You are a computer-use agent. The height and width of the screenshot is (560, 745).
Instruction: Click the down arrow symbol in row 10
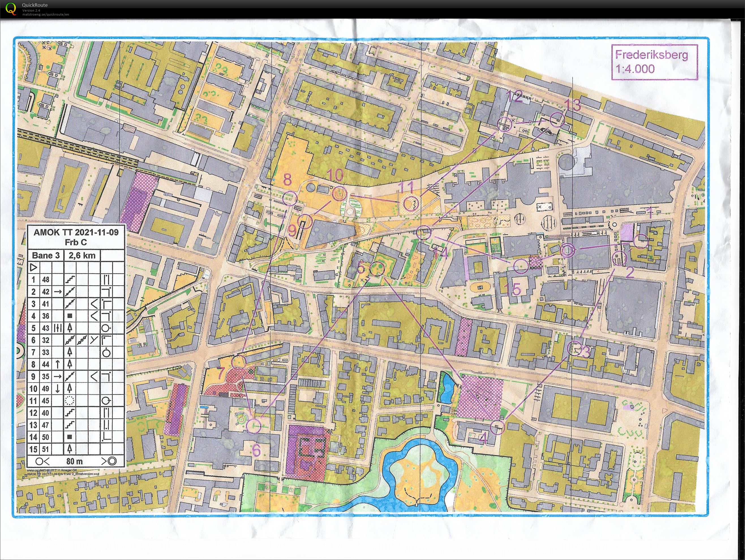58,389
